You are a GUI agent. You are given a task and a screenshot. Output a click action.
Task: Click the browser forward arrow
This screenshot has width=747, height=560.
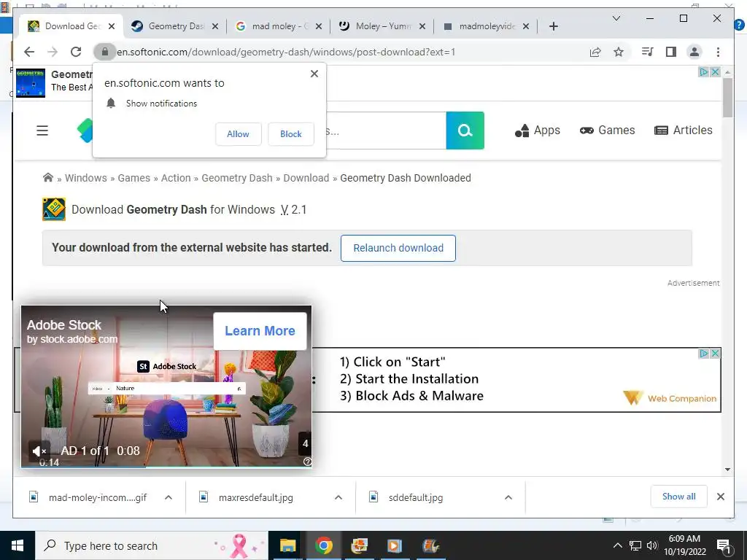[x=53, y=52]
